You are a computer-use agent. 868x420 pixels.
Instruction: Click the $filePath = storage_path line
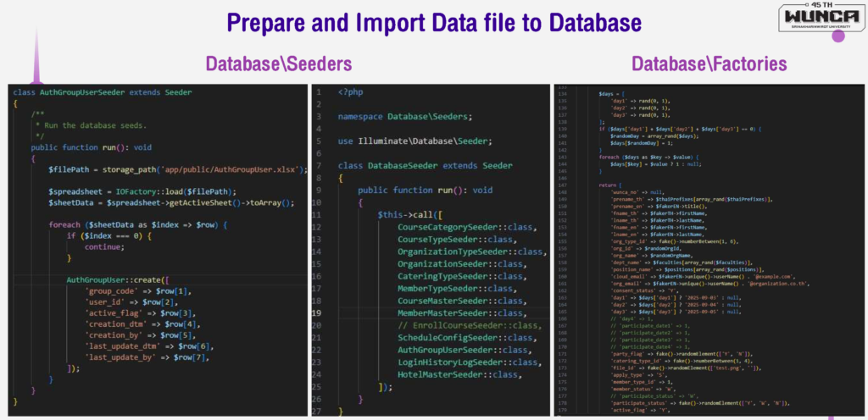pos(177,169)
